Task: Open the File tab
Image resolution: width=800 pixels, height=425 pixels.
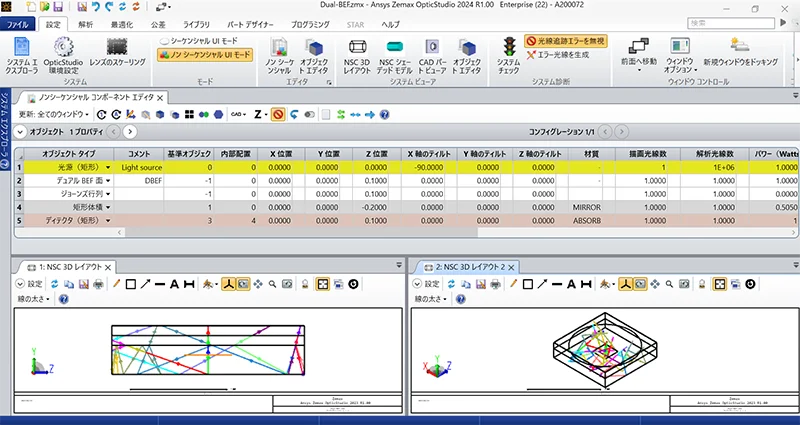Action: coord(18,24)
